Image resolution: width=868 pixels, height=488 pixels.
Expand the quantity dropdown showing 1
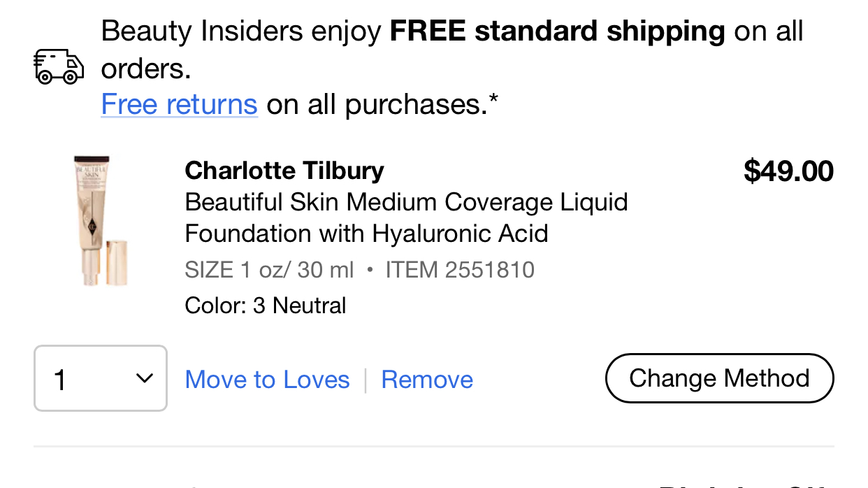[101, 378]
